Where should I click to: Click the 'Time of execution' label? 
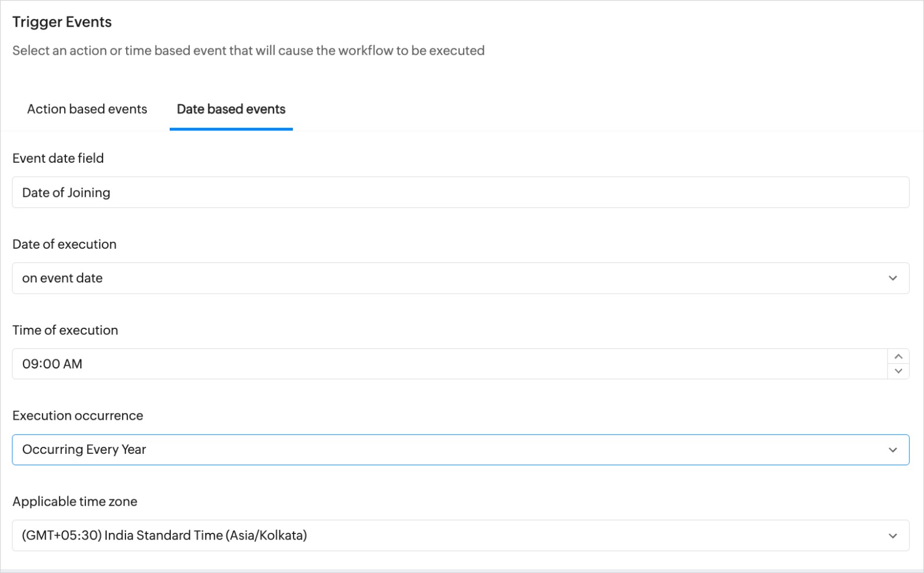click(x=65, y=330)
